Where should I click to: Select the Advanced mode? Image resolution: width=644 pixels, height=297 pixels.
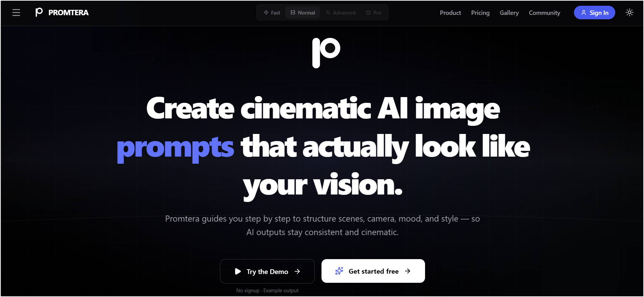click(340, 13)
